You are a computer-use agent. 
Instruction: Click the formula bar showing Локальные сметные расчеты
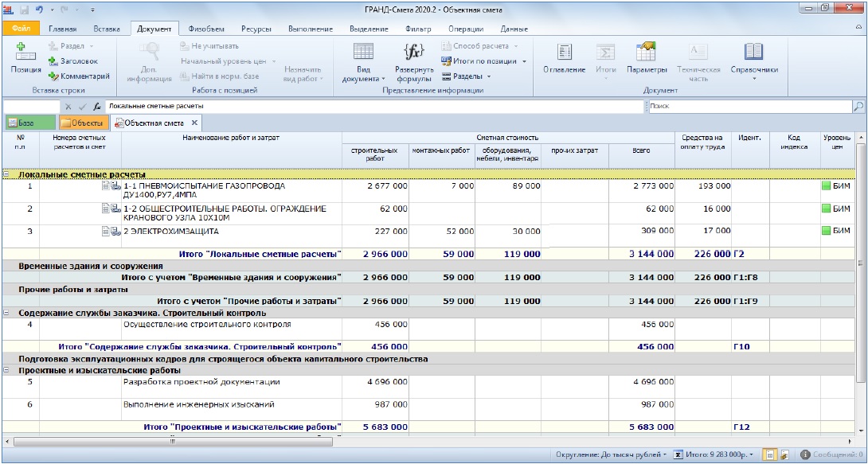tap(374, 106)
